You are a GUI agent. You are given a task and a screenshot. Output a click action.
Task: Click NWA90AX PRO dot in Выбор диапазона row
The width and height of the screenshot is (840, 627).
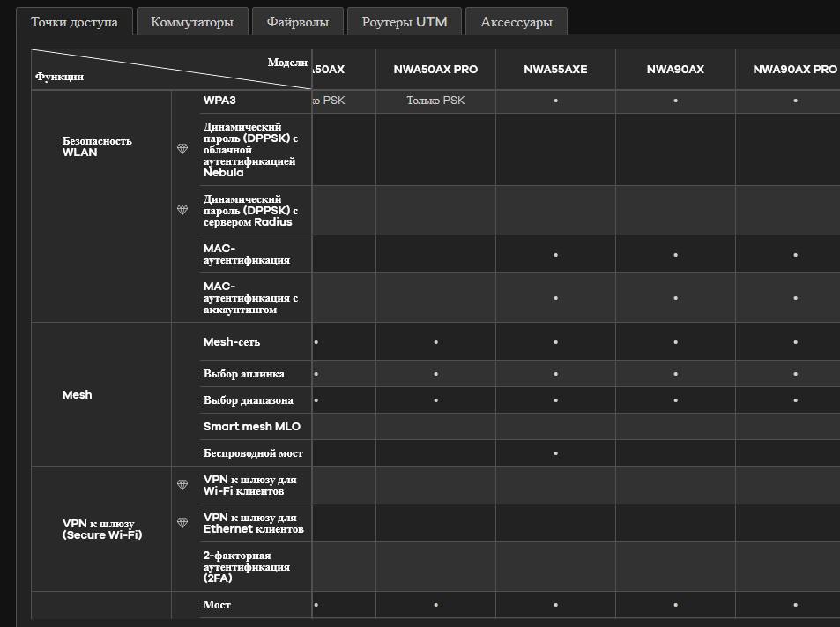click(796, 400)
